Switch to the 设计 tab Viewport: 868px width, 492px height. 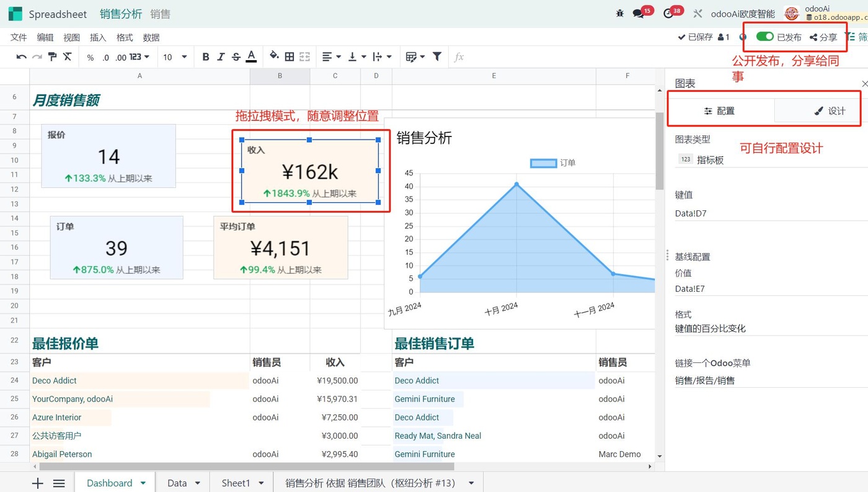tap(830, 111)
